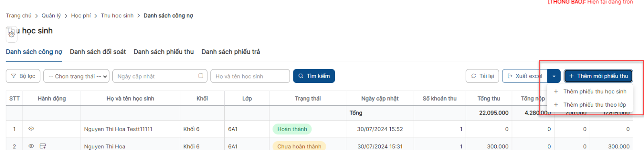
Task: Open Danh sách phiếu trả tab
Action: click(231, 52)
